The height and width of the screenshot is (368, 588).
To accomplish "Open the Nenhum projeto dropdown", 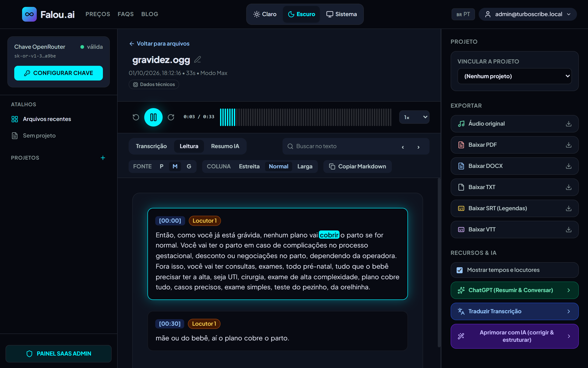I will [x=514, y=76].
